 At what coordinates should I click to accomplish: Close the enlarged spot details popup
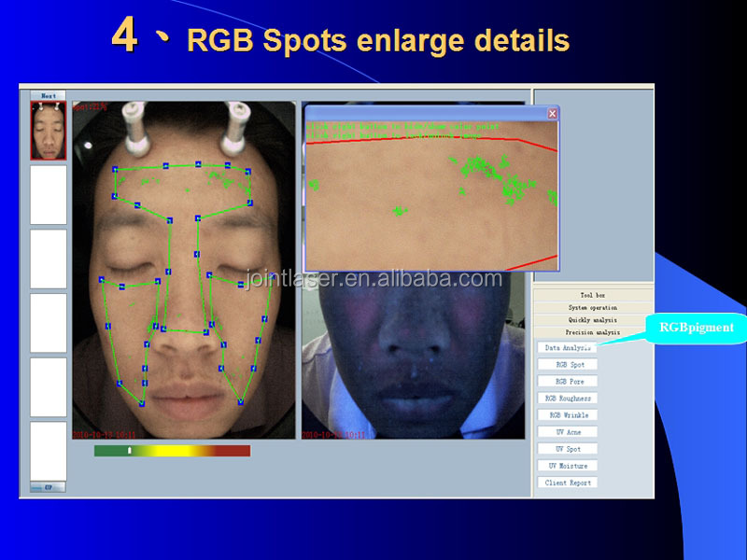(552, 113)
